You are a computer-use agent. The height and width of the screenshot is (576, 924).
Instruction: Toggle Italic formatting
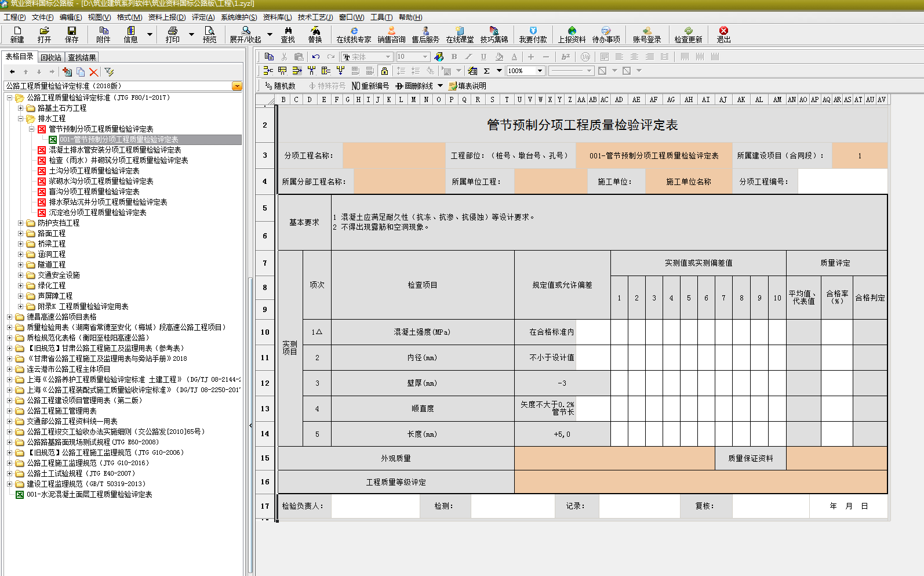[x=468, y=56]
